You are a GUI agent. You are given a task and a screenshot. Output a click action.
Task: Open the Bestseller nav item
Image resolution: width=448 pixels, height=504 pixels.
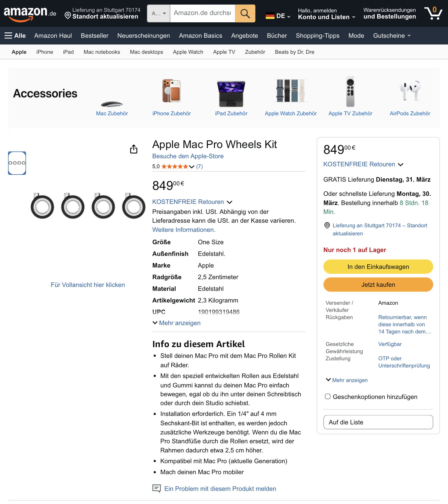coord(95,36)
